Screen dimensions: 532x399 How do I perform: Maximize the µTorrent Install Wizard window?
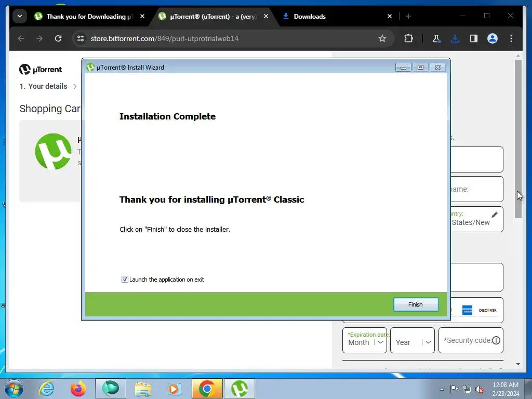click(420, 68)
